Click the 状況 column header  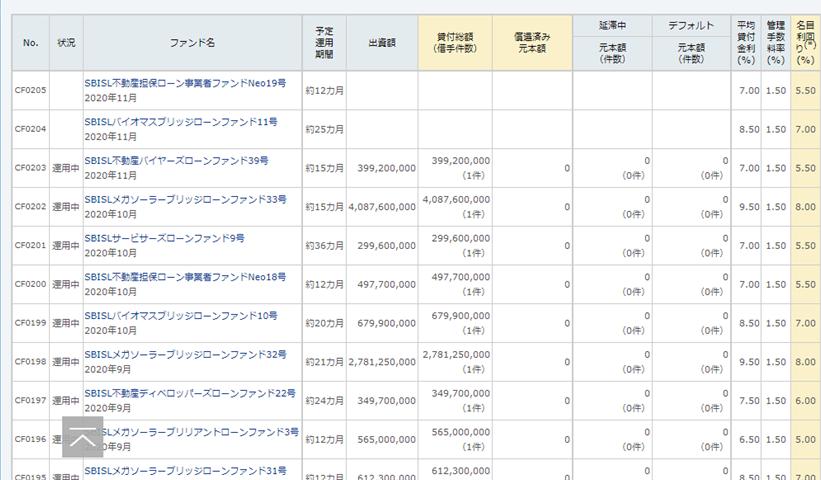[66, 43]
